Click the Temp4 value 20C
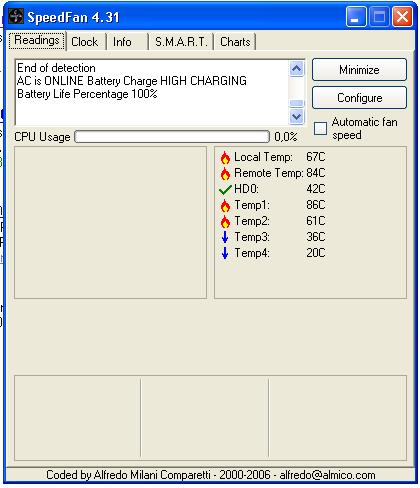Viewport: 420px width, 488px height. (x=315, y=253)
